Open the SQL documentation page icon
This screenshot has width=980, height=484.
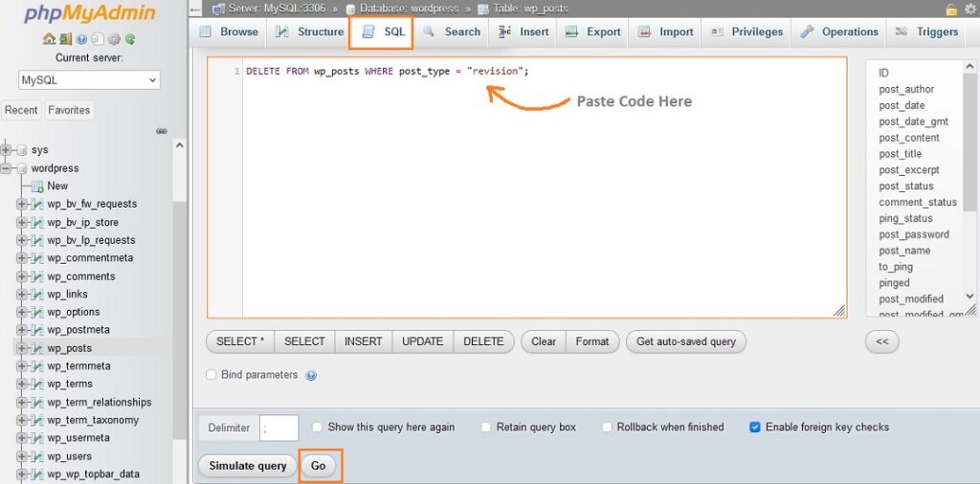tap(98, 38)
